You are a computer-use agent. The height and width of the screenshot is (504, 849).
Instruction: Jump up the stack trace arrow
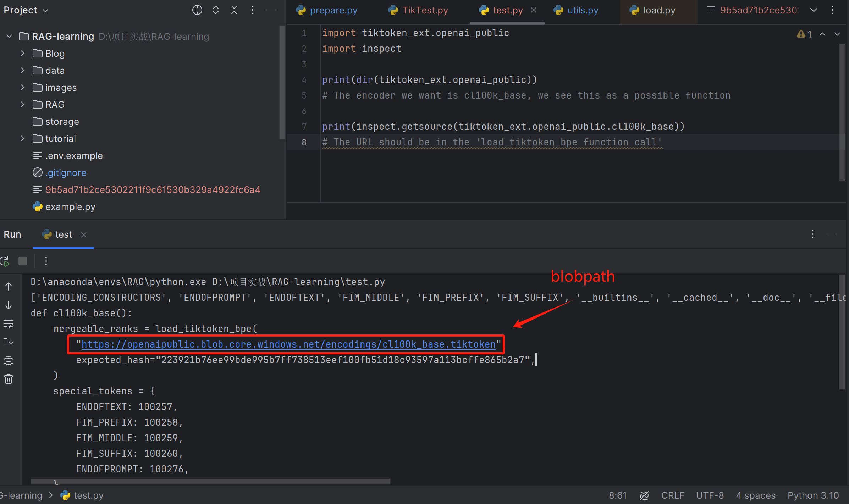click(9, 287)
